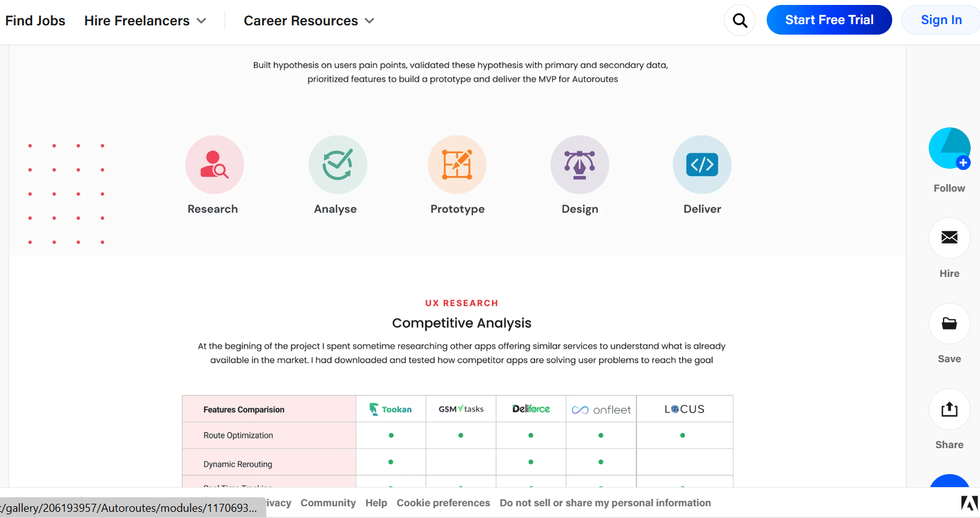Save project using folder icon
The image size is (980, 518).
coord(949,323)
